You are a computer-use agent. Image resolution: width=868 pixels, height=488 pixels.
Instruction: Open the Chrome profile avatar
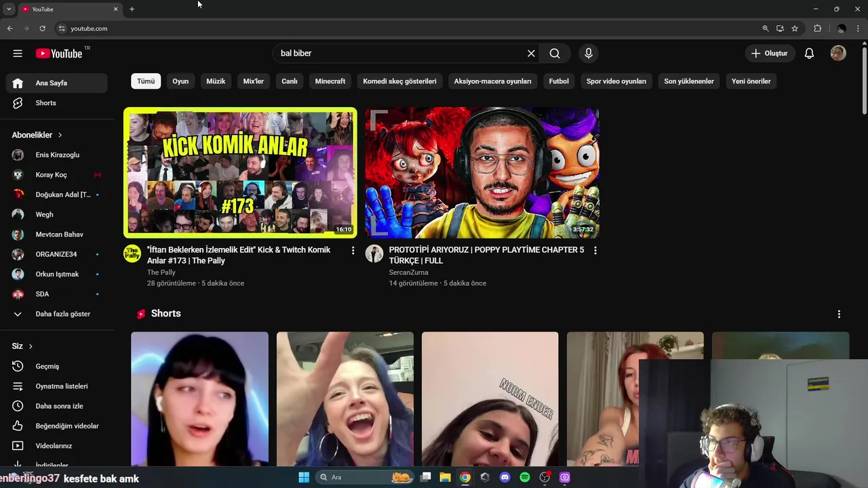point(842,28)
